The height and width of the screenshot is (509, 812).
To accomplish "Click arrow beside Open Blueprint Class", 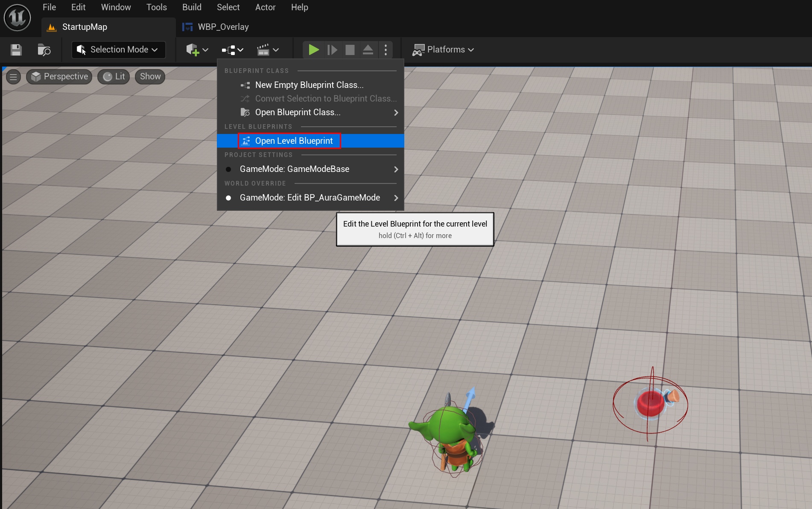I will pos(396,113).
